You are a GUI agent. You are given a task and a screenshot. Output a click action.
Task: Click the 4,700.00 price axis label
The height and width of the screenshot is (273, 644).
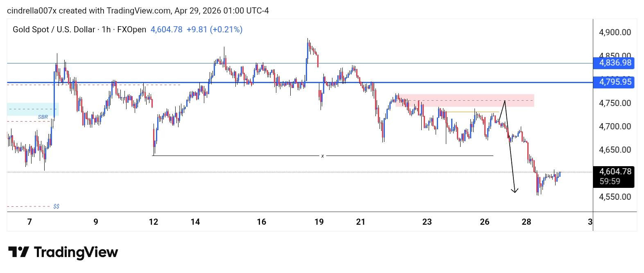pos(615,126)
